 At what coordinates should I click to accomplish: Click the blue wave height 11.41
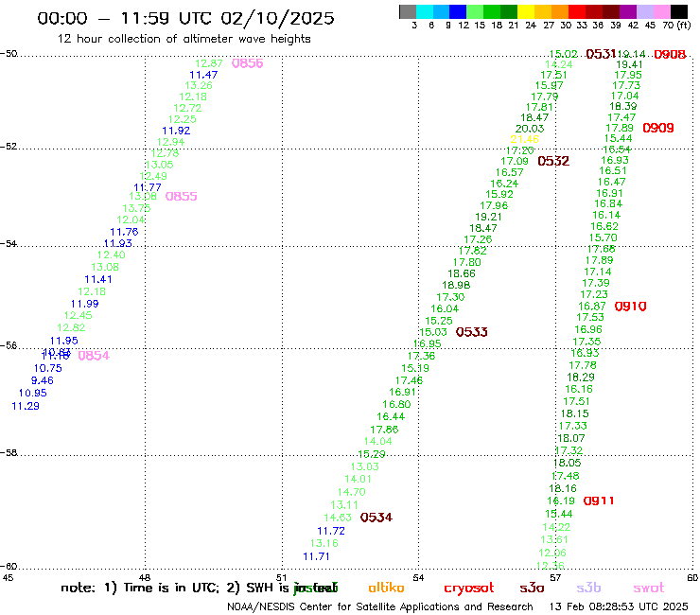pos(98,279)
